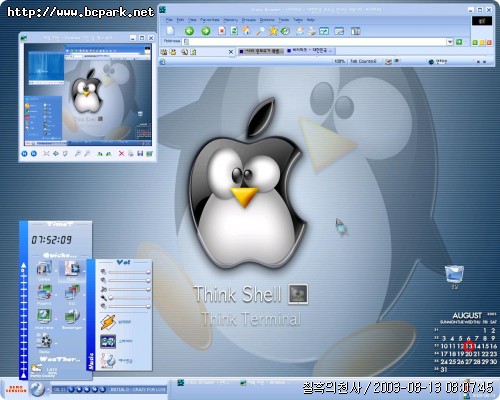Click the screenshot preview in image viewer
Image resolution: width=500 pixels, height=400 pixels.
pyautogui.click(x=88, y=95)
